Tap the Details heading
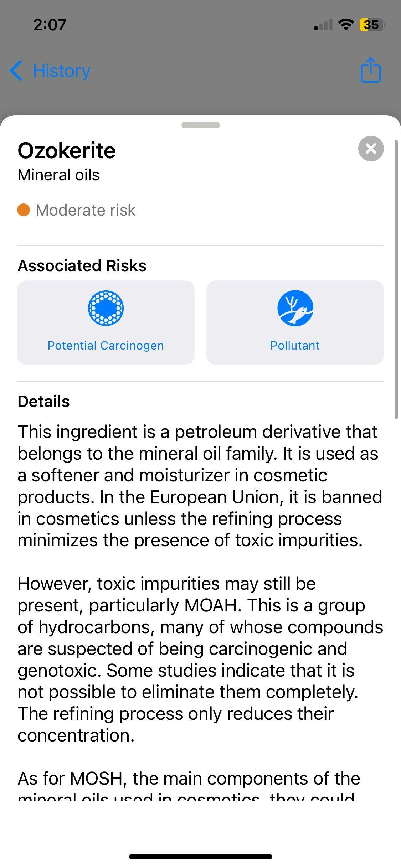This screenshot has width=401, height=868. [x=43, y=401]
